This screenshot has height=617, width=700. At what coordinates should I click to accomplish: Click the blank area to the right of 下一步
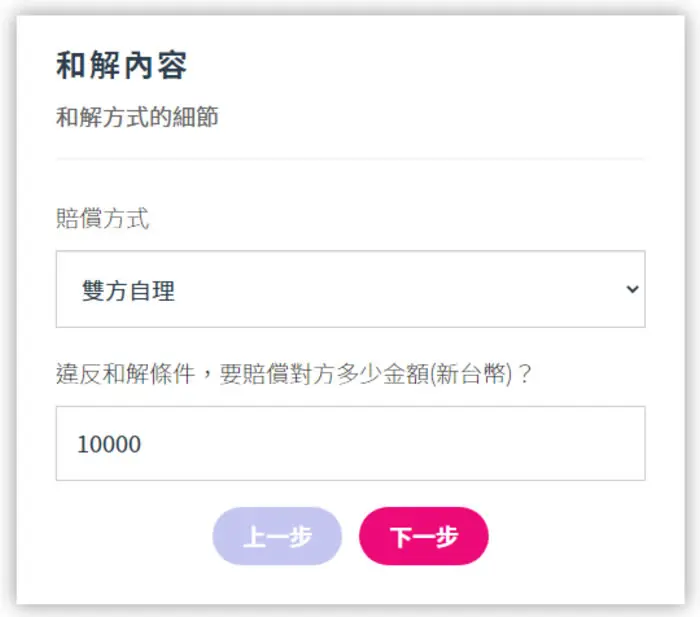(x=580, y=536)
